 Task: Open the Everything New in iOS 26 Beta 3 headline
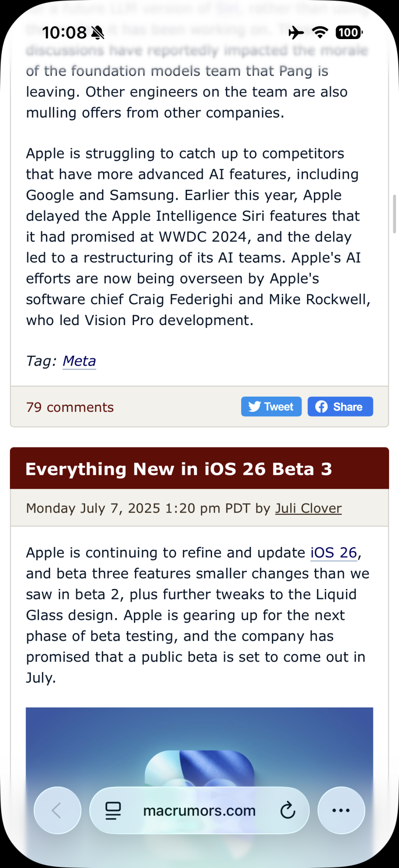[179, 469]
